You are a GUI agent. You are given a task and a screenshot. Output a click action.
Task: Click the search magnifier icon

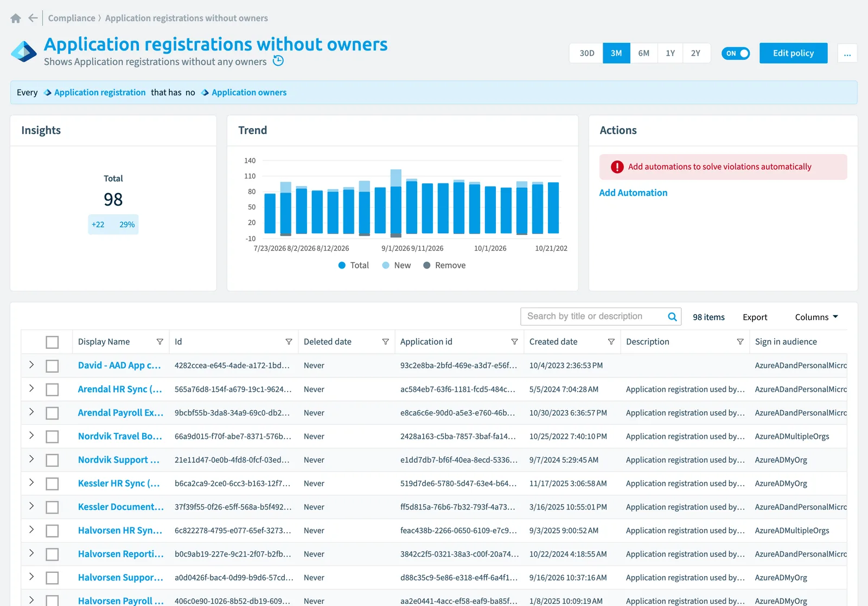coord(672,317)
